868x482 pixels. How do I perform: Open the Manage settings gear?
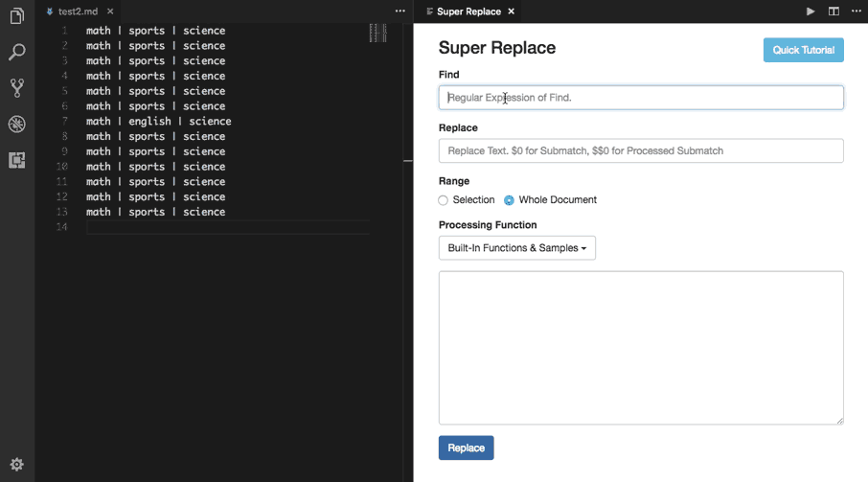pos(16,465)
